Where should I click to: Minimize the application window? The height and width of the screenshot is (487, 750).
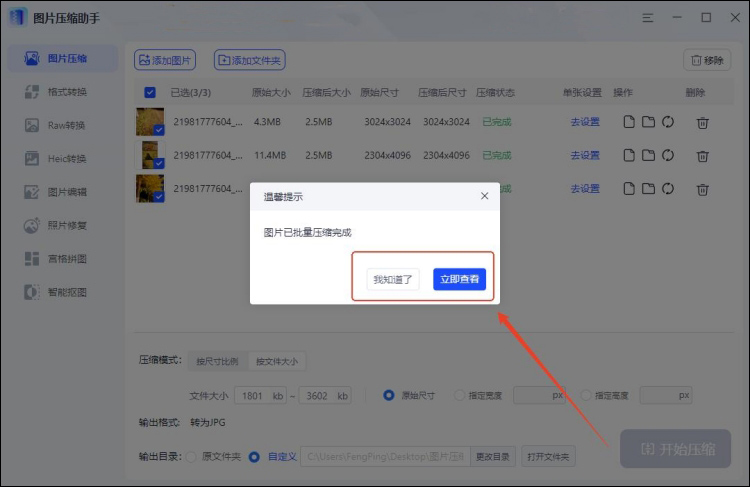[677, 18]
